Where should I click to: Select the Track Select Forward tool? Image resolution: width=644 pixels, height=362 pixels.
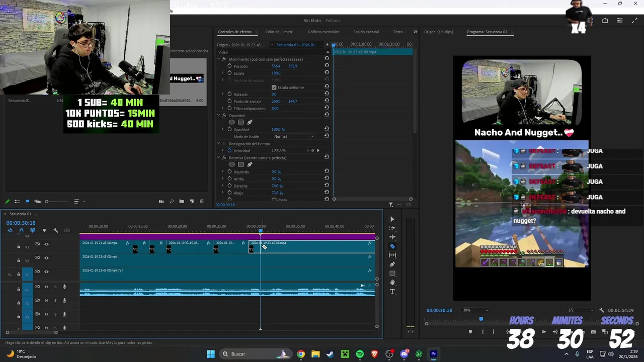(392, 228)
